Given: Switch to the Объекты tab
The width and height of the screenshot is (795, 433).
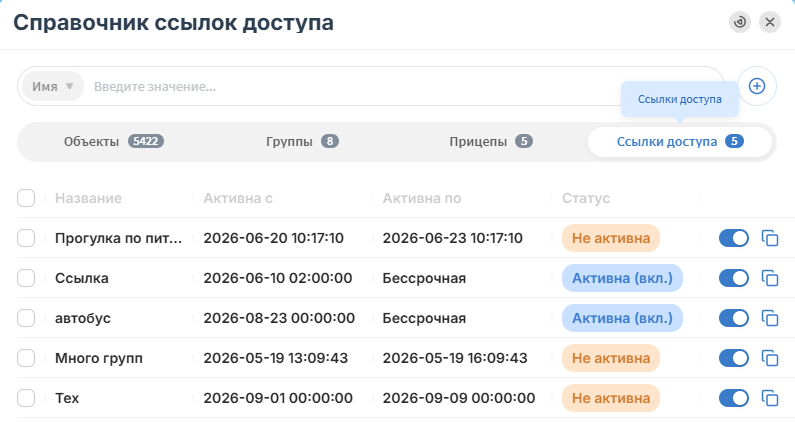Looking at the screenshot, I should [x=114, y=141].
